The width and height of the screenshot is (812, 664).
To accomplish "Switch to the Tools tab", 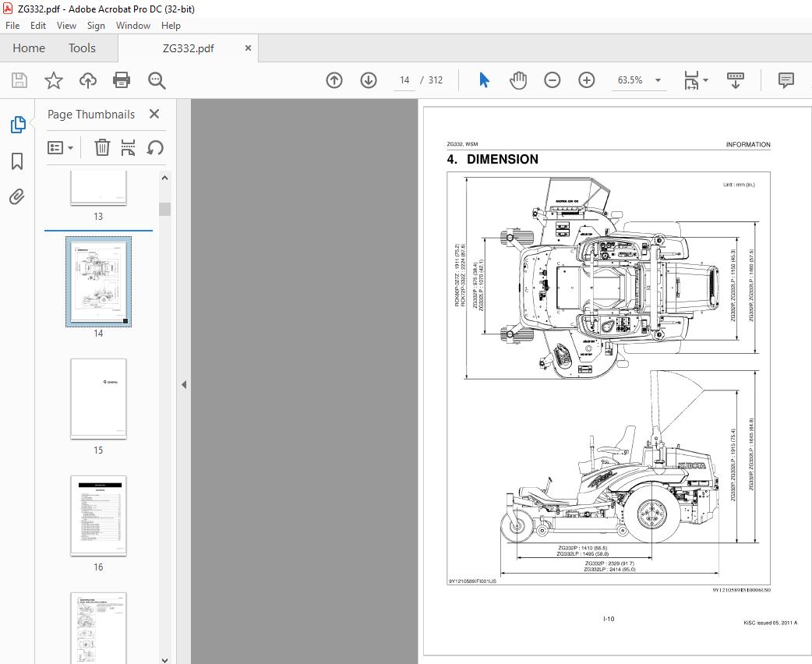I will click(x=82, y=48).
